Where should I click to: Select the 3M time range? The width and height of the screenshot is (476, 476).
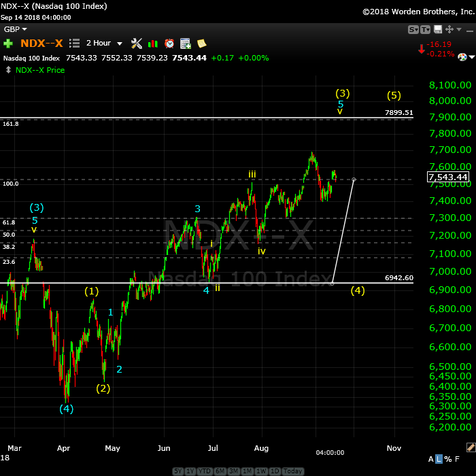pos(233,471)
